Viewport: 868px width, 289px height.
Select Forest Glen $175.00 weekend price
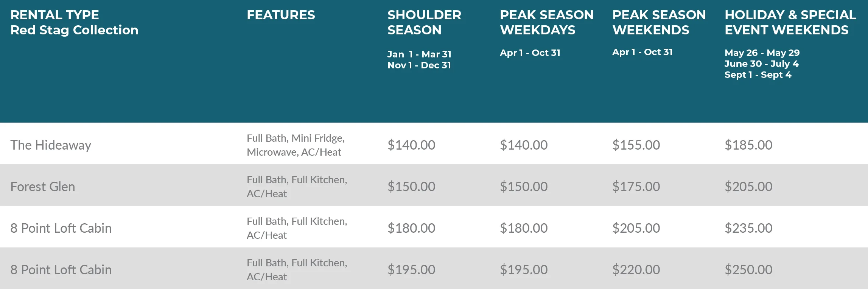636,187
